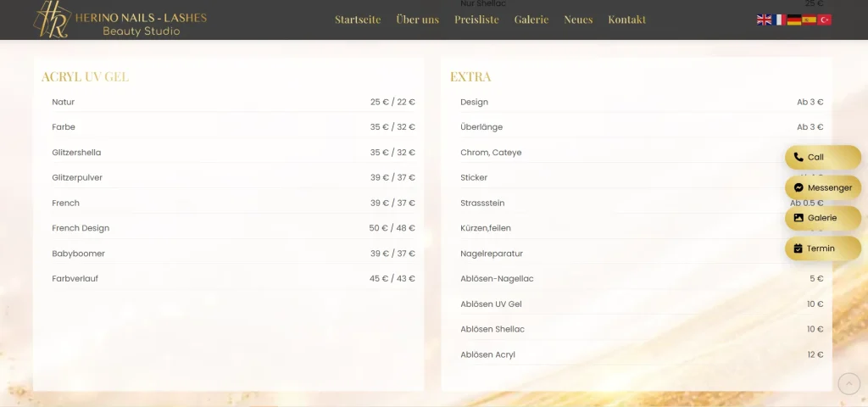Open the Kontakt menu link
The image size is (868, 407).
626,20
